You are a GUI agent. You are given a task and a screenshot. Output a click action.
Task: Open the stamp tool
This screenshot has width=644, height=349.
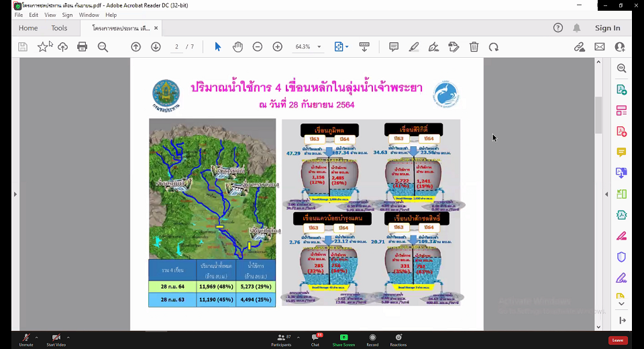(453, 47)
